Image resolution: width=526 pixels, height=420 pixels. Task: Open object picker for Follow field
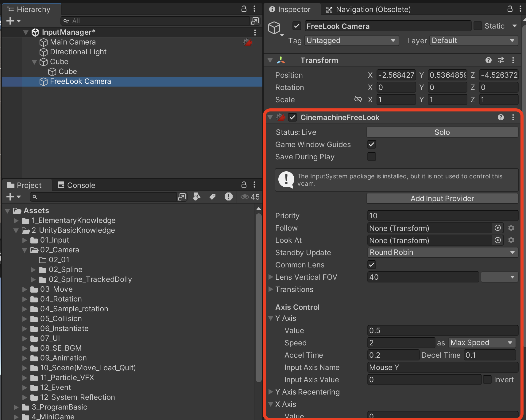pyautogui.click(x=497, y=228)
